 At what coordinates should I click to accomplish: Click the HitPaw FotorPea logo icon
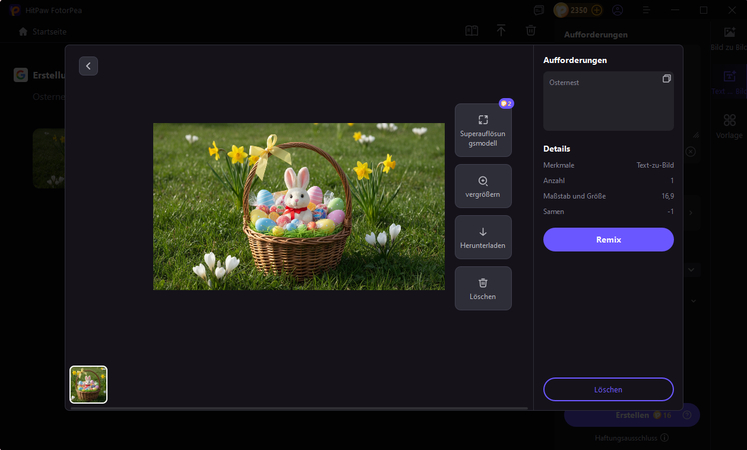point(15,10)
